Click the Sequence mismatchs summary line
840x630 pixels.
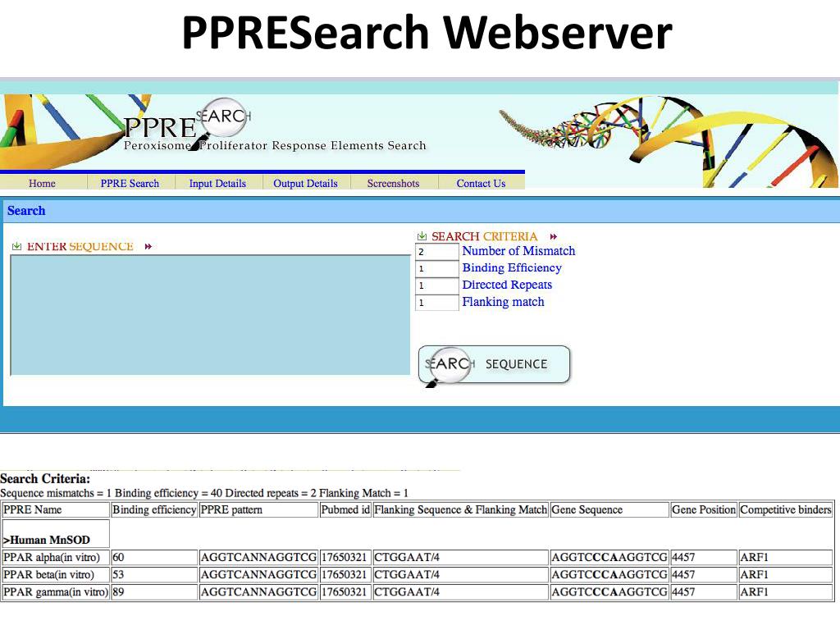pos(204,493)
